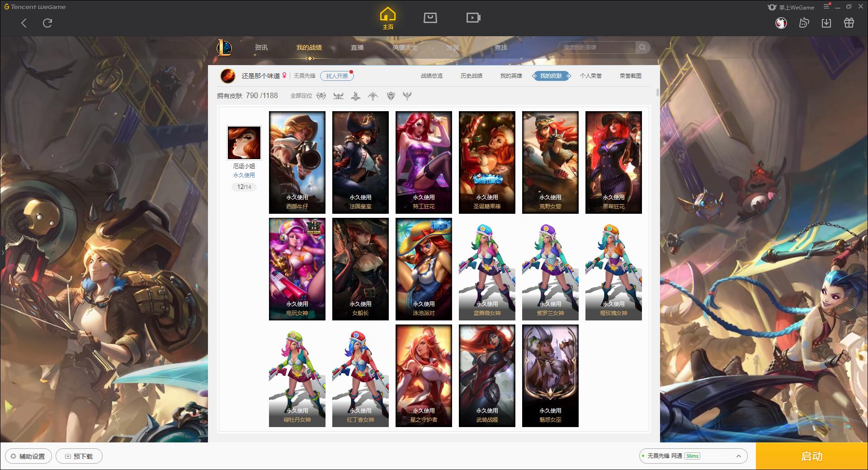Open the 英雄大全 tab
868x470 pixels.
(x=405, y=47)
